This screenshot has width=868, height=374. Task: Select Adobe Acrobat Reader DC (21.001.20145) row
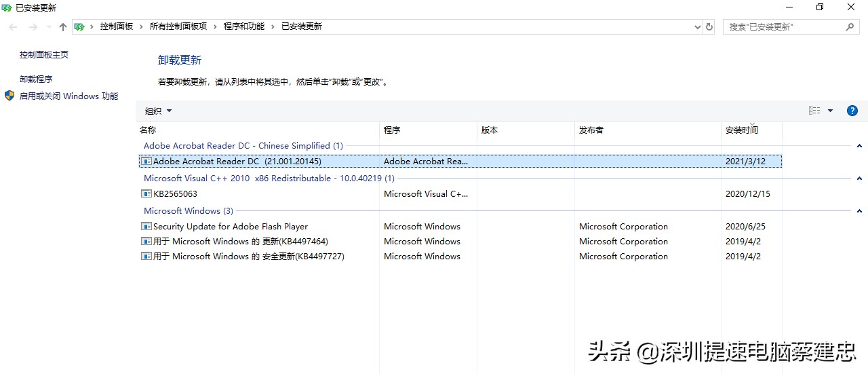[x=460, y=161]
